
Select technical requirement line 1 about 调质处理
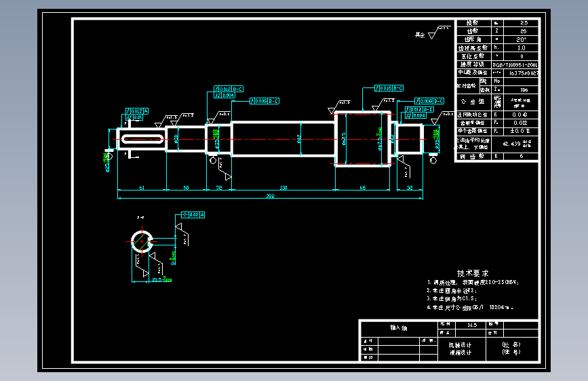473,283
